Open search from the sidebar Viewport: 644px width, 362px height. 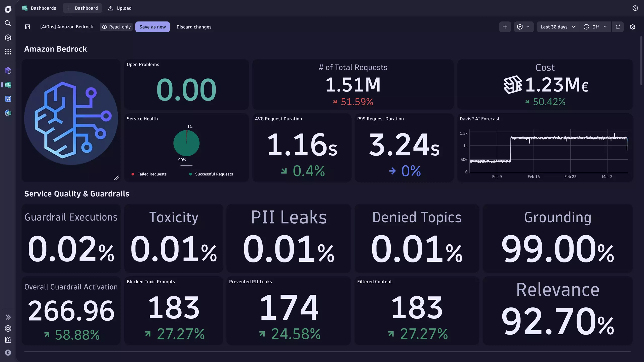[x=8, y=23]
